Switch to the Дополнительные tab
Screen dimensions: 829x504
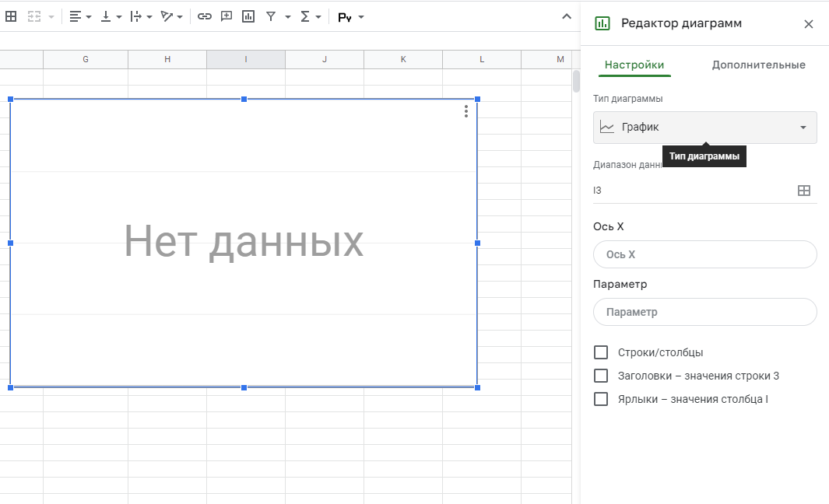758,65
